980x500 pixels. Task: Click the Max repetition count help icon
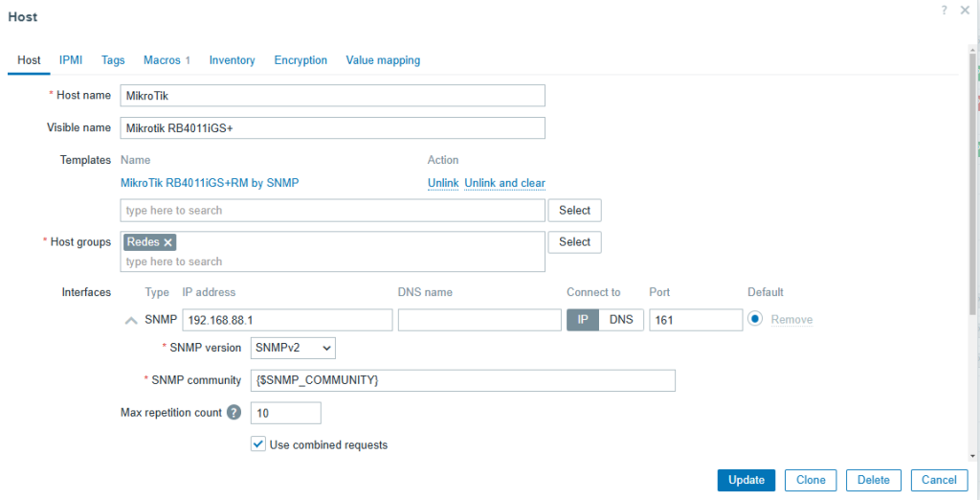pos(234,413)
